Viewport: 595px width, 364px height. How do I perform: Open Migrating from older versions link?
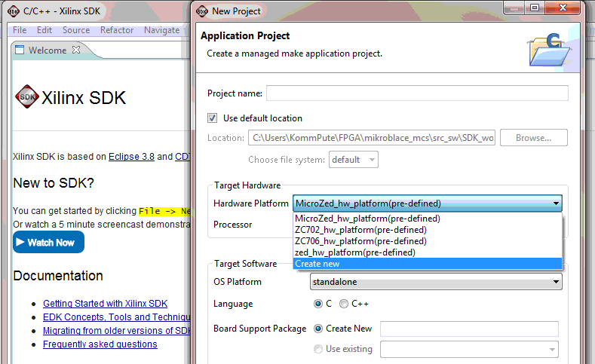pyautogui.click(x=116, y=331)
